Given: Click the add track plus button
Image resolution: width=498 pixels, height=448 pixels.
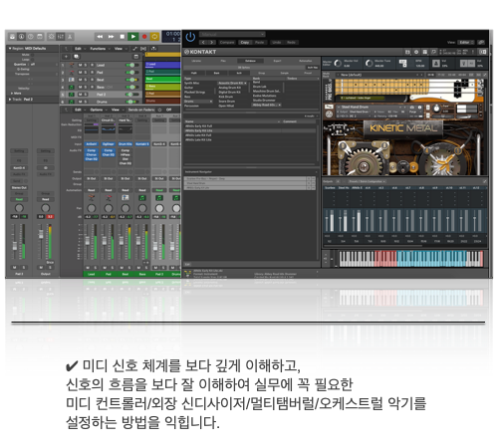Looking at the screenshot, I should tap(66, 57).
